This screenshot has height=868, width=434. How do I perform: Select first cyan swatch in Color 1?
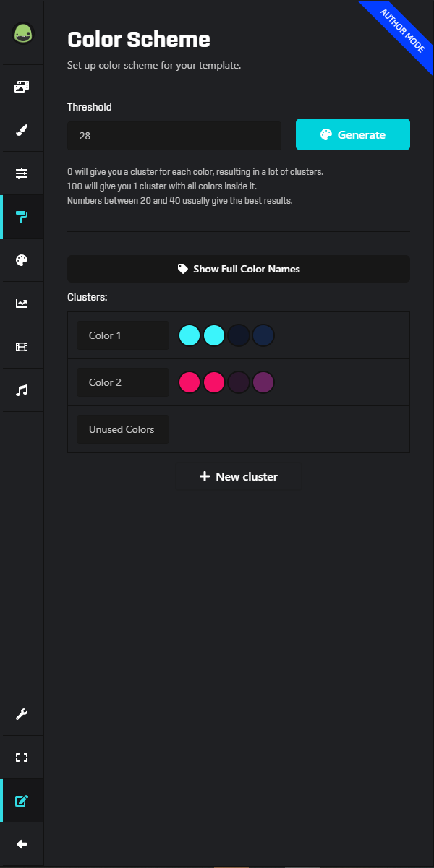(x=190, y=335)
